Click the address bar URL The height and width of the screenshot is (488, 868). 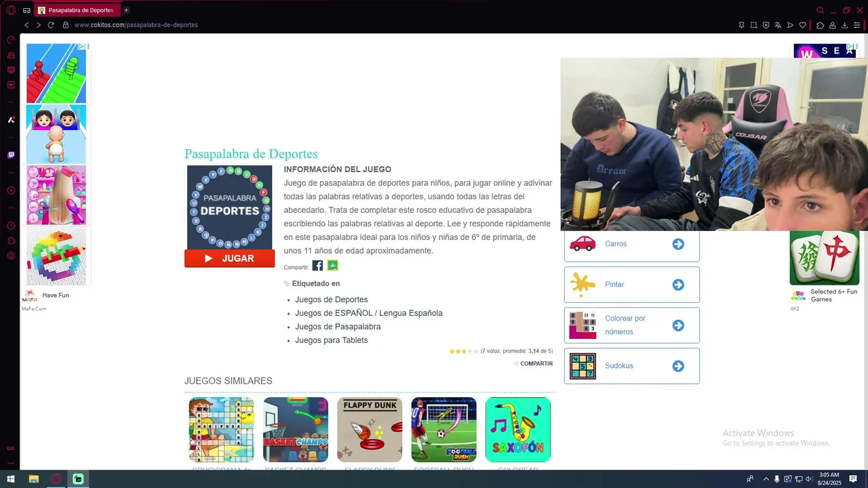(136, 25)
